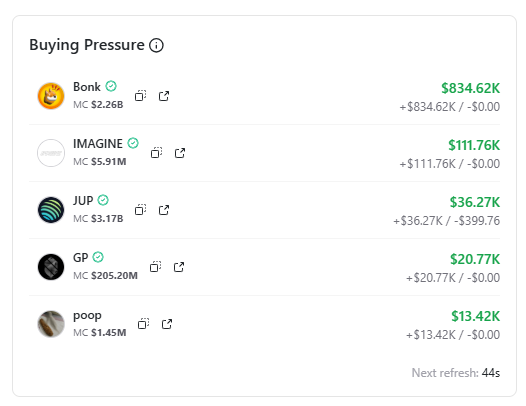Image resolution: width=526 pixels, height=406 pixels.
Task: Open the Buying Pressure info icon
Action: click(156, 45)
